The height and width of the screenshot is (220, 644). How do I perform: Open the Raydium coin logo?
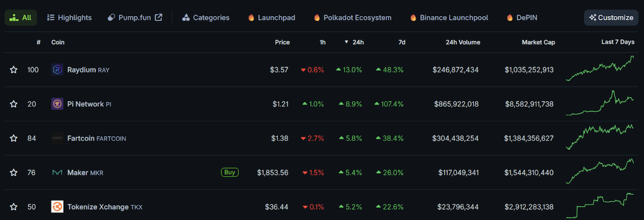point(57,70)
